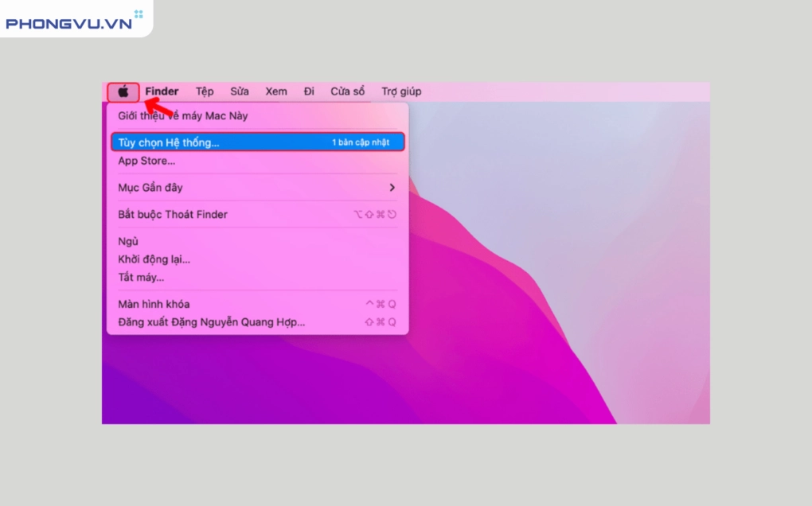Choose Tắt máy… to shut down
The width and height of the screenshot is (812, 506).
[x=141, y=277]
